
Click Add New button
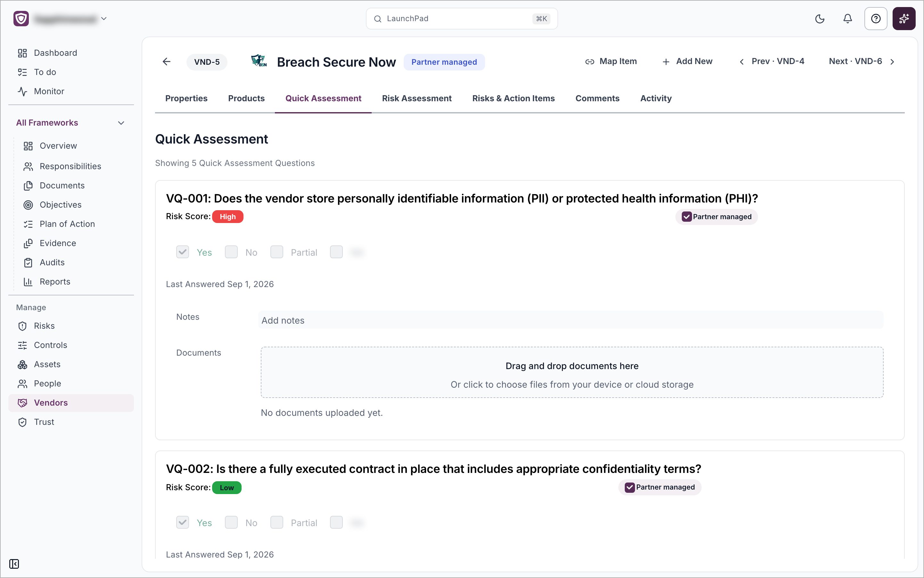pos(687,61)
